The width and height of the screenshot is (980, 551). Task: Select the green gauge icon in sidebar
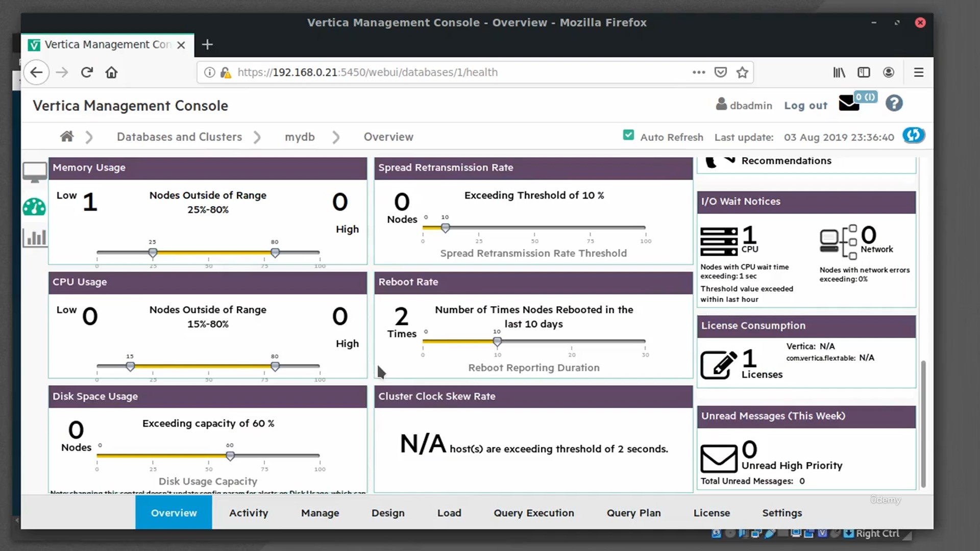point(34,207)
